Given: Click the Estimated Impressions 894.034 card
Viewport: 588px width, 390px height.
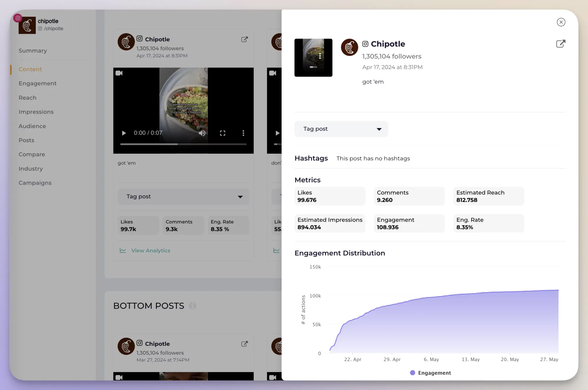Looking at the screenshot, I should click(330, 223).
